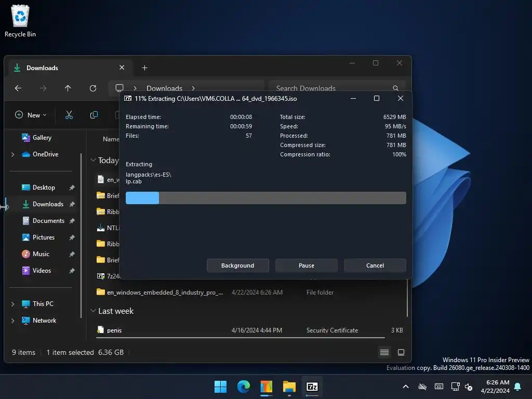Click the OneDrive cloud tray icon
Image resolution: width=532 pixels, height=399 pixels.
point(422,387)
